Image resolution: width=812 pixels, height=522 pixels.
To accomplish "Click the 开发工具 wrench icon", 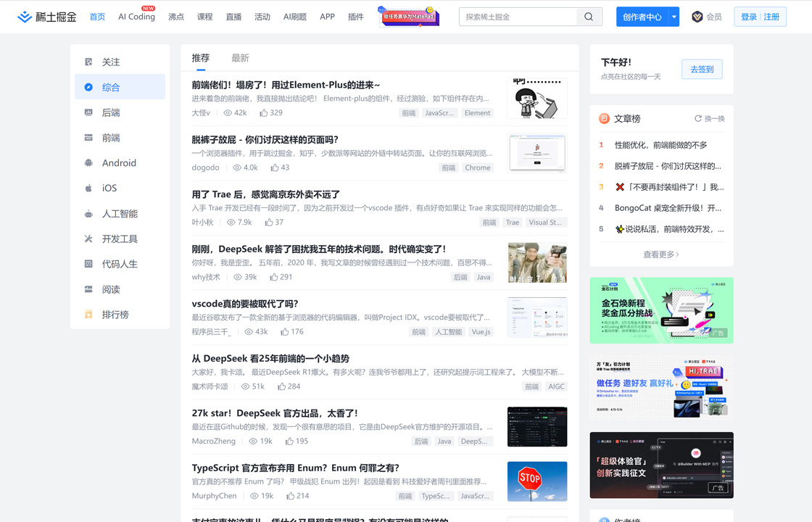I will (88, 239).
